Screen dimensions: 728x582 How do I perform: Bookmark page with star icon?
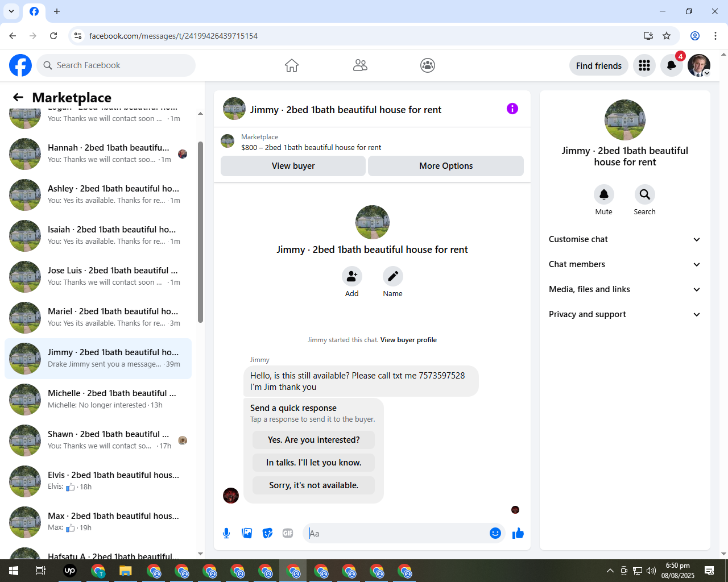click(x=667, y=36)
